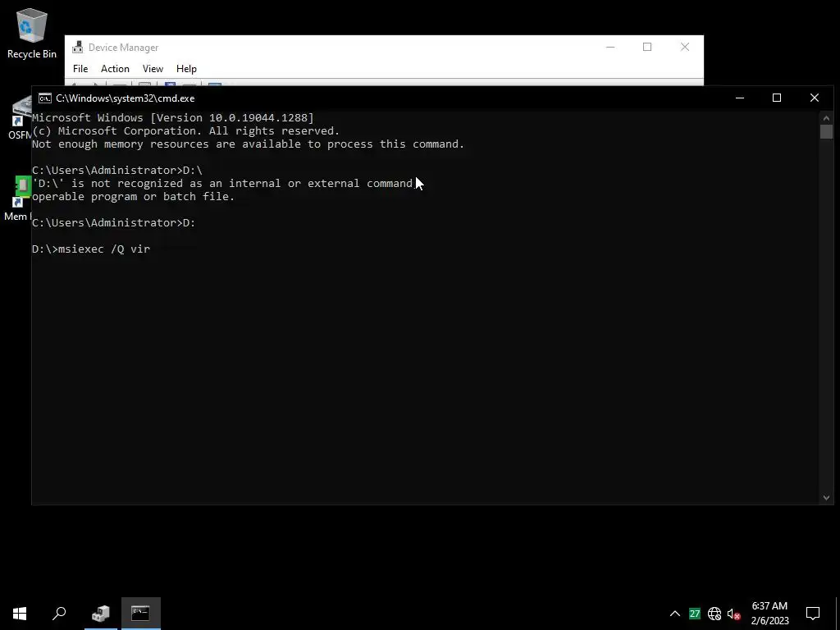The height and width of the screenshot is (630, 840).
Task: Click the Device Manager window title text
Action: coord(123,47)
